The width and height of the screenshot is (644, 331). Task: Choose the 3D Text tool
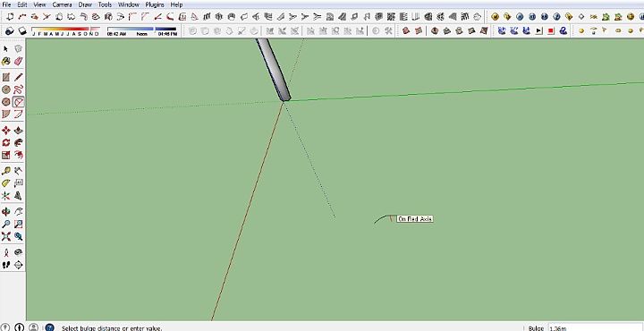18,196
